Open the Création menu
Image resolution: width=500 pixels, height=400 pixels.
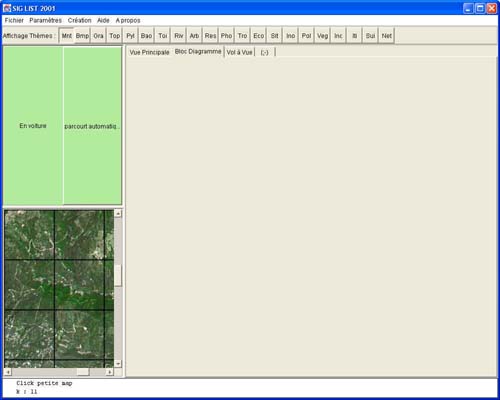pyautogui.click(x=79, y=20)
